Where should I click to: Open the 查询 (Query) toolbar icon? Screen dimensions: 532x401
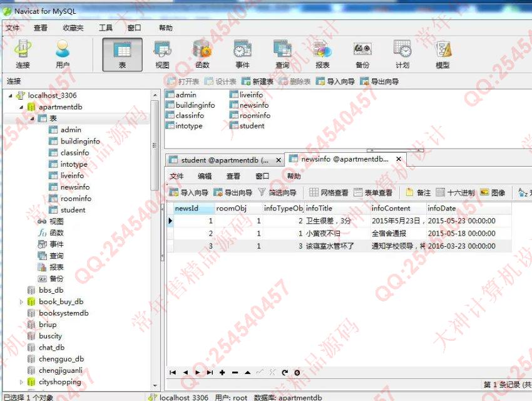(282, 55)
